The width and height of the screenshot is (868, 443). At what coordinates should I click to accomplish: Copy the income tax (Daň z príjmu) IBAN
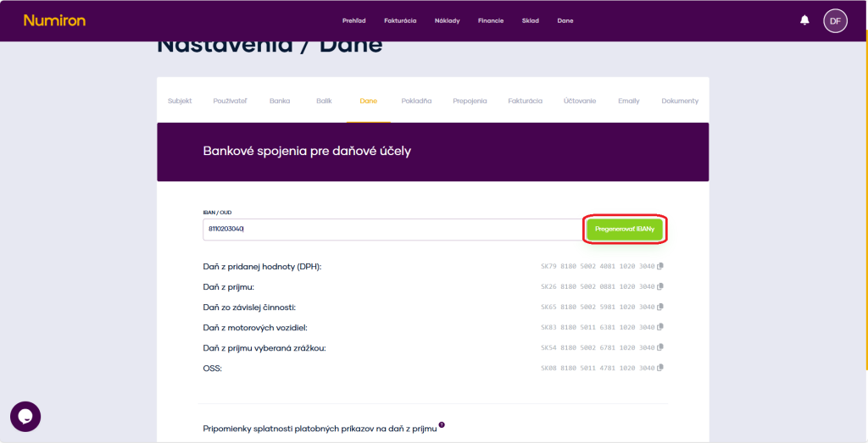[660, 287]
